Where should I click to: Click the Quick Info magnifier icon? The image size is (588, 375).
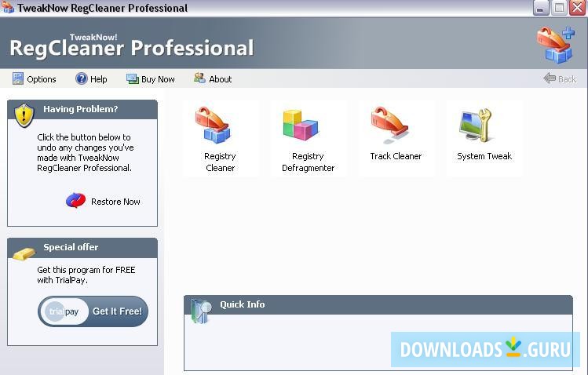pyautogui.click(x=201, y=311)
